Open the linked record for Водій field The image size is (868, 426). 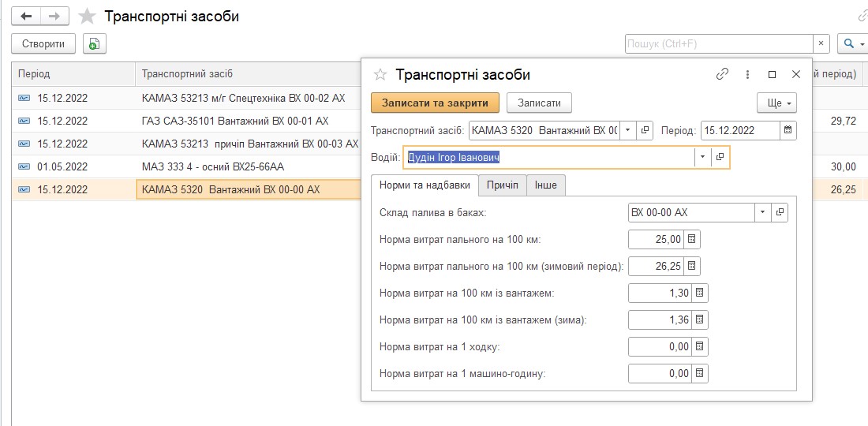[720, 157]
